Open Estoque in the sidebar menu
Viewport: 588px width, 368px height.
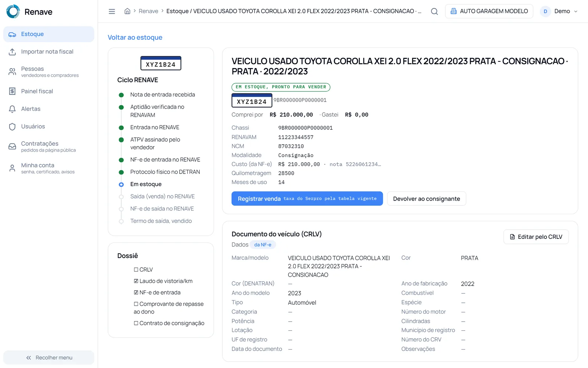[x=49, y=34]
